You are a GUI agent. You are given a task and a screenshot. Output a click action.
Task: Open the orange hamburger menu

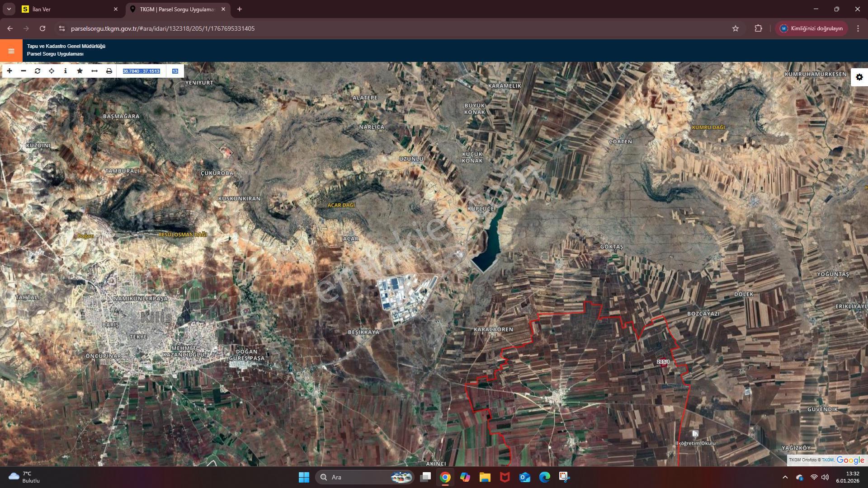pyautogui.click(x=11, y=51)
